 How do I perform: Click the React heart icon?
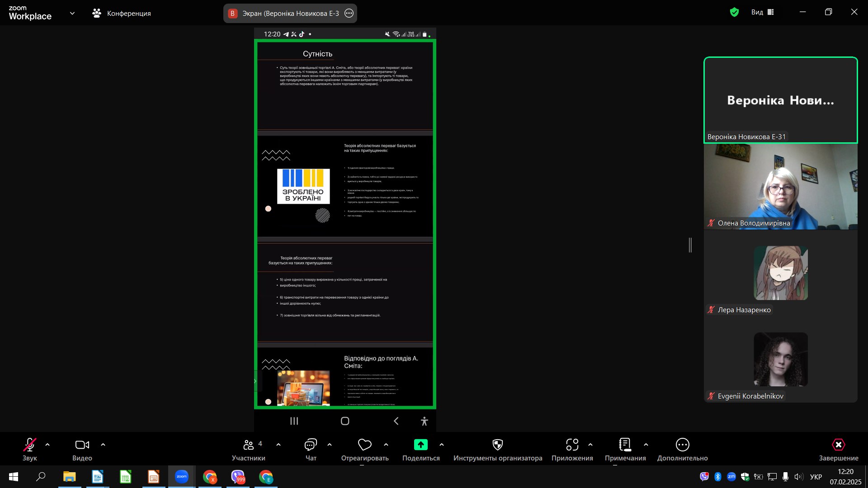tap(364, 445)
